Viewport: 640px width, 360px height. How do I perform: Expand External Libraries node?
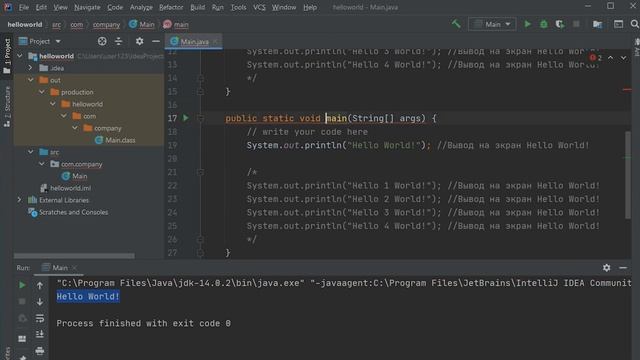20,200
